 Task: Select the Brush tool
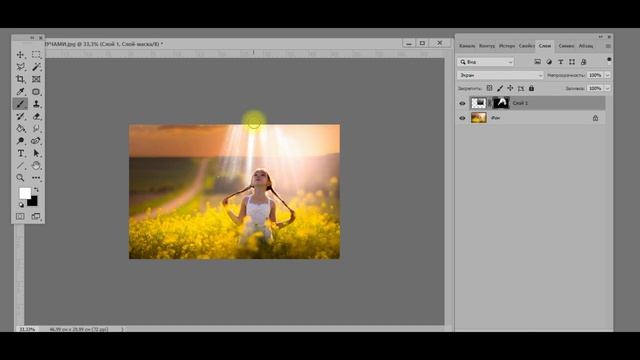tap(20, 104)
